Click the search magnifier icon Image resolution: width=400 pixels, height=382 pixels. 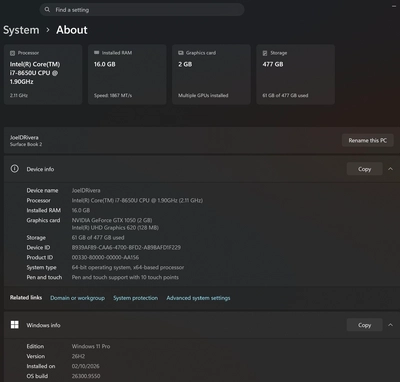pyautogui.click(x=47, y=10)
